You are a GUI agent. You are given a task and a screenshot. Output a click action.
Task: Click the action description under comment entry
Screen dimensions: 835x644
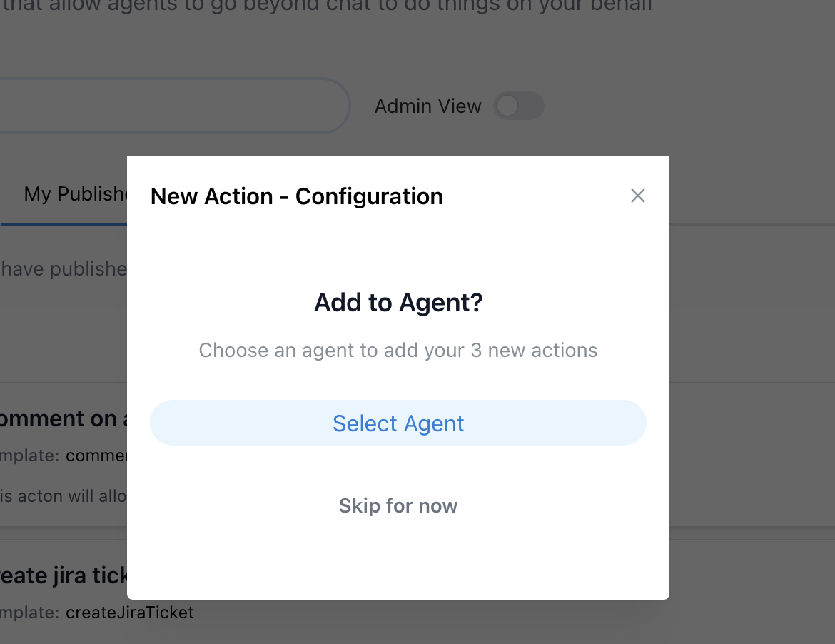pos(64,496)
